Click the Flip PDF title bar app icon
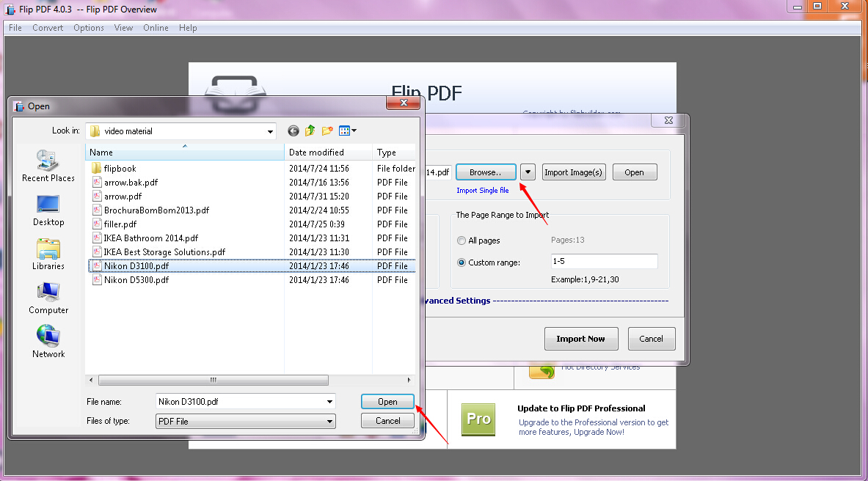This screenshot has width=868, height=481. pyautogui.click(x=10, y=10)
